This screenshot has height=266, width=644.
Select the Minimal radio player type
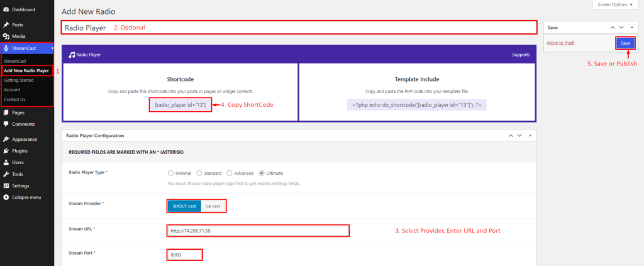click(x=170, y=173)
